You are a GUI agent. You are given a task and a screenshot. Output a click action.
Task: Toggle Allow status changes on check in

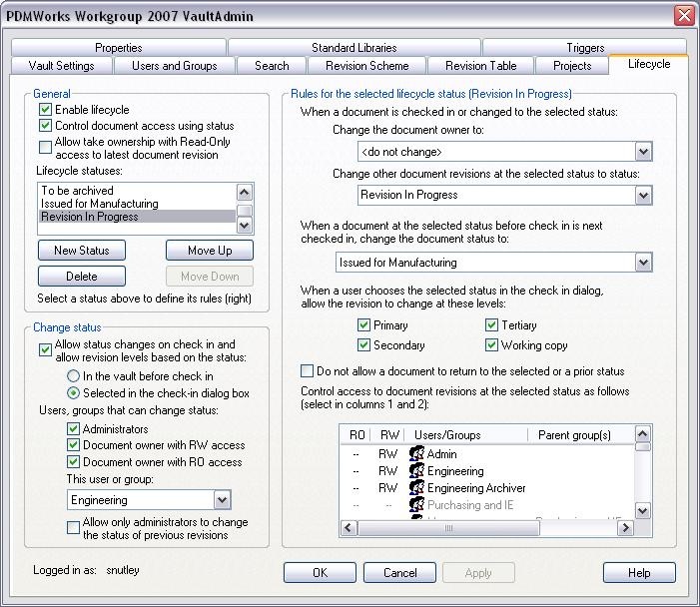[x=45, y=349]
